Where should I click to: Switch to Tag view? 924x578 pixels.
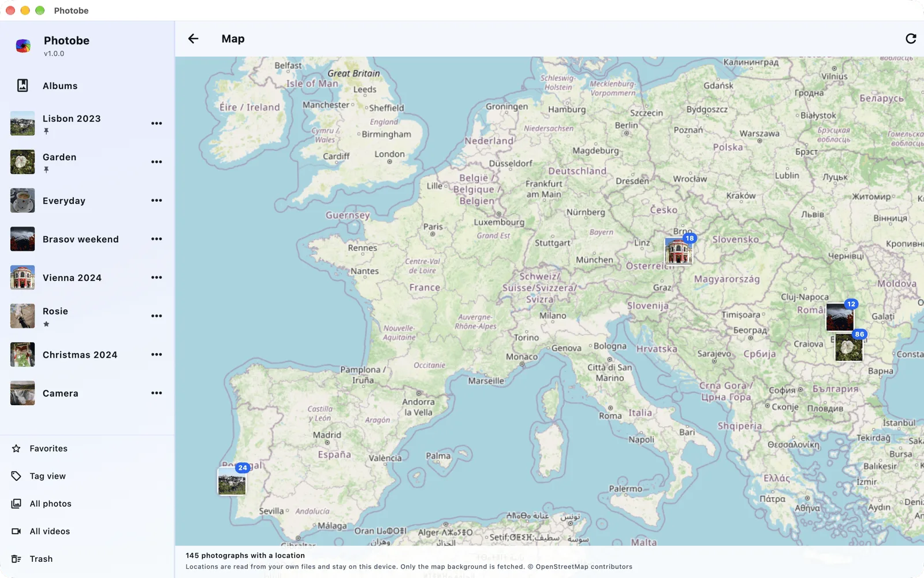(87, 476)
